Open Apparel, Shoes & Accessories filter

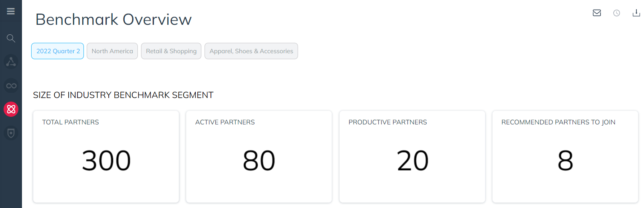[x=251, y=51]
